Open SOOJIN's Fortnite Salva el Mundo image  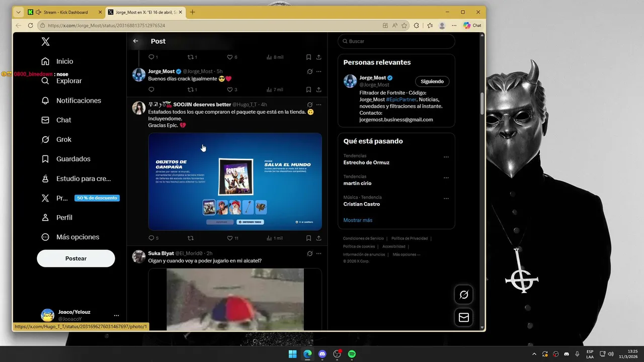(x=235, y=182)
